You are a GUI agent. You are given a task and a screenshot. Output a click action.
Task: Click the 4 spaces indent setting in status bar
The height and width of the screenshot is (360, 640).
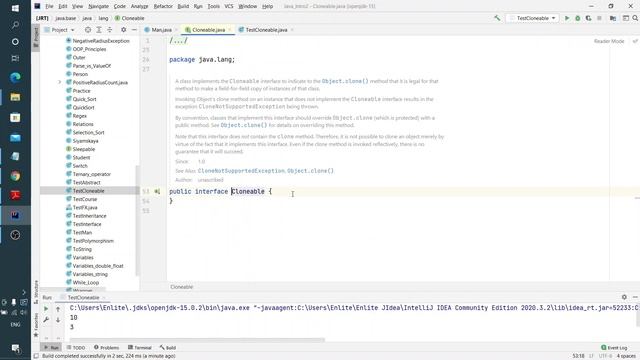pos(625,356)
